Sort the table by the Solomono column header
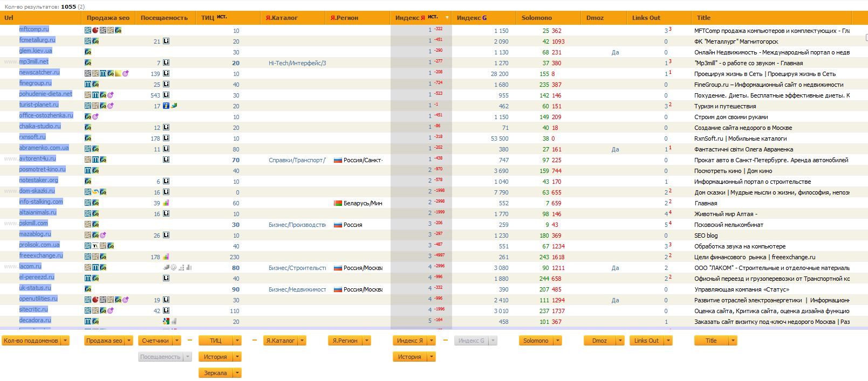The height and width of the screenshot is (381, 868). coord(536,18)
